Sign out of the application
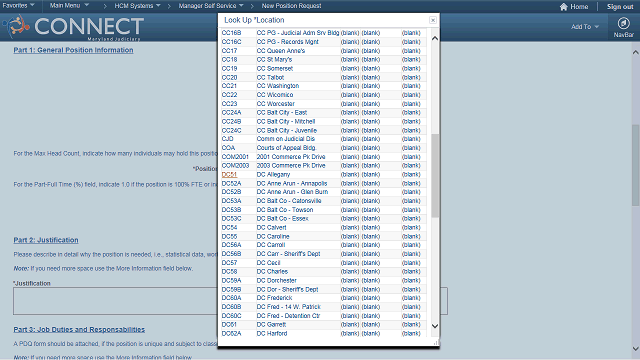This screenshot has width=640, height=360. 620,7
